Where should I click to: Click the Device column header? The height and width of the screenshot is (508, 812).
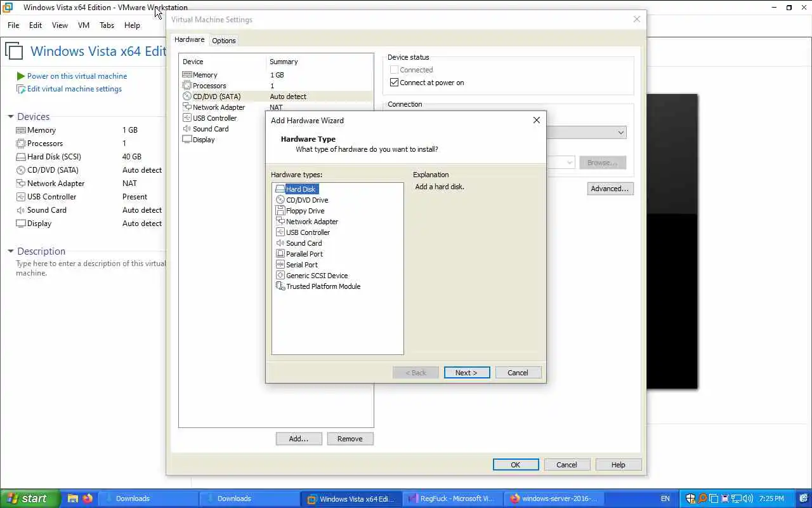(223, 62)
